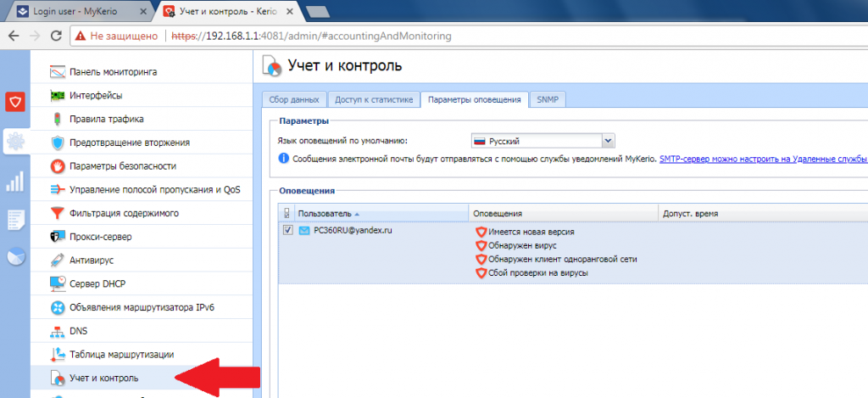
Task: Click the browser address bar URL
Action: 311,36
